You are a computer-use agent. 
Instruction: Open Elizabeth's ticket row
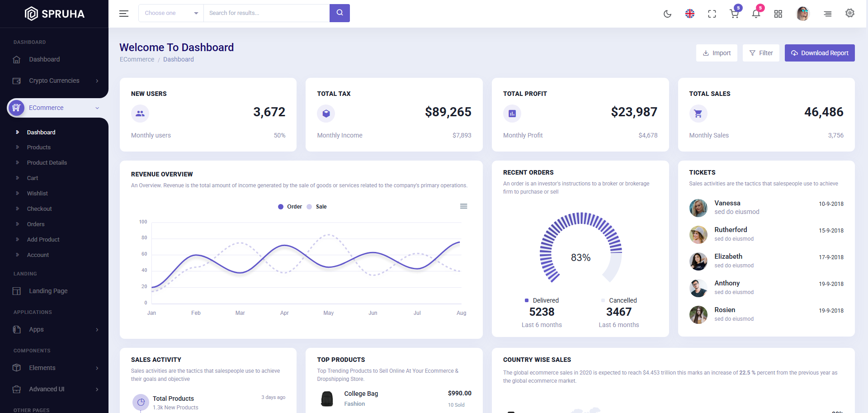click(x=766, y=261)
